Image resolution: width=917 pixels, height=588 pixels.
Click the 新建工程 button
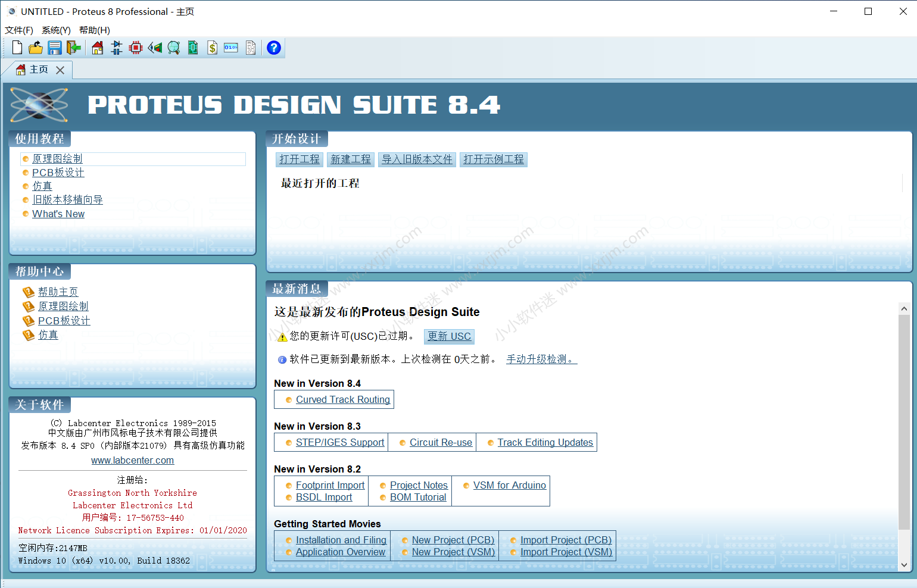pyautogui.click(x=351, y=159)
